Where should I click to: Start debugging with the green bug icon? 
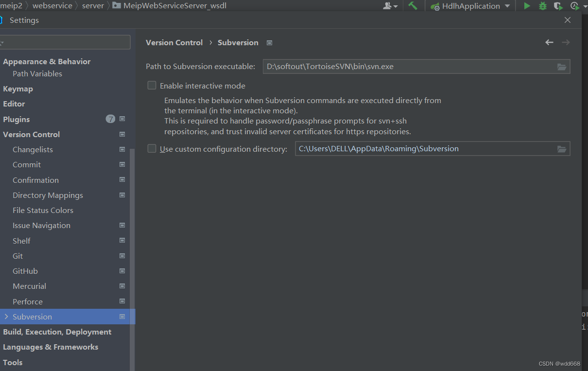tap(543, 6)
